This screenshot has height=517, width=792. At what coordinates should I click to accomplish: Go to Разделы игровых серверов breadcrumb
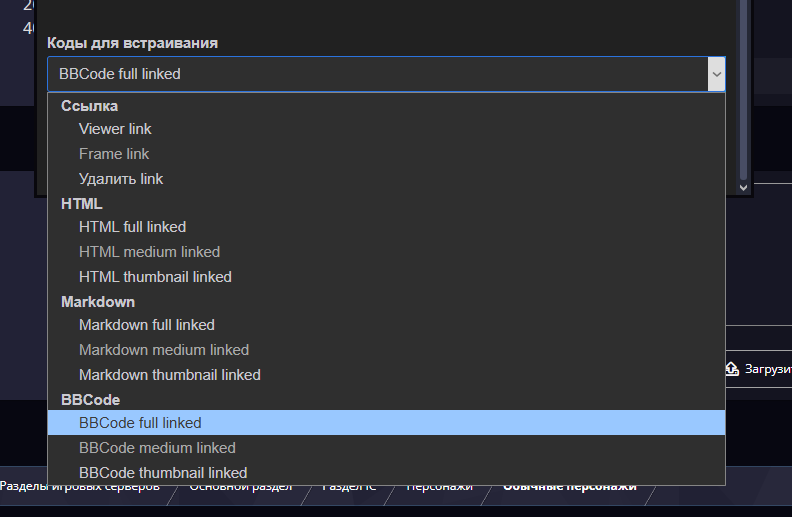click(x=80, y=487)
